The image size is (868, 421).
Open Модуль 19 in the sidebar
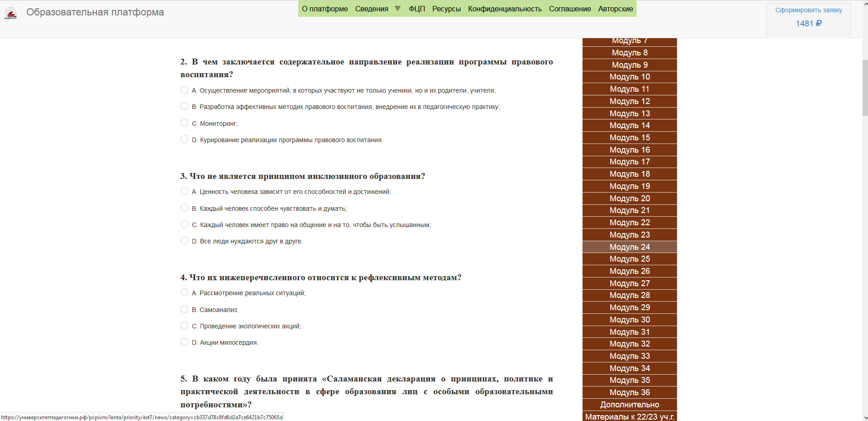click(x=629, y=186)
